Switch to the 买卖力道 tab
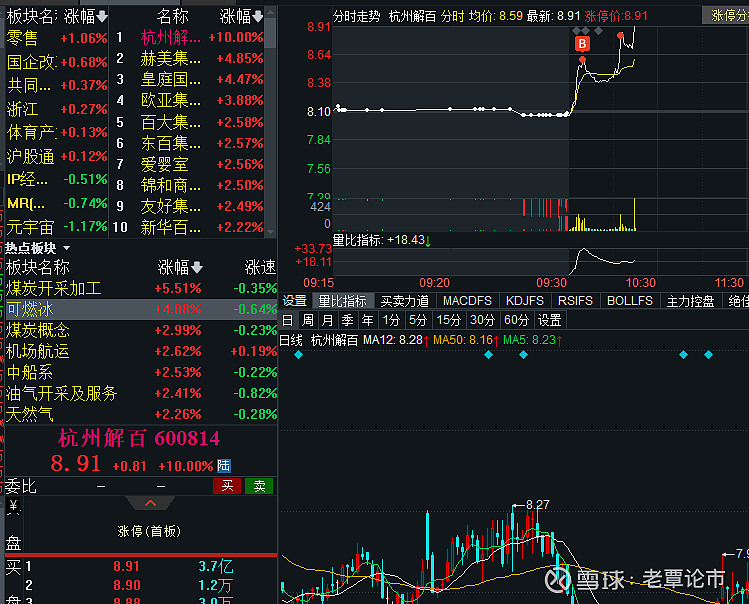This screenshot has width=749, height=604. (405, 301)
